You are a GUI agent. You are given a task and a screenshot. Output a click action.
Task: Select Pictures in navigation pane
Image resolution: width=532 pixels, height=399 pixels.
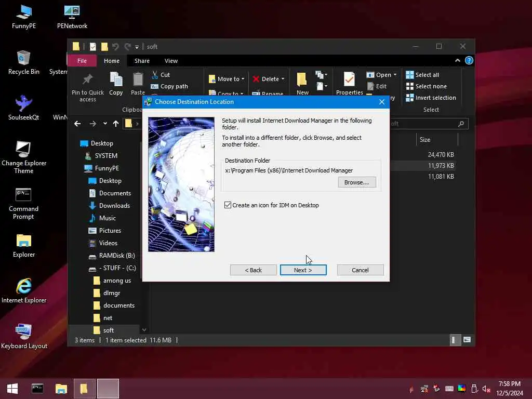coord(105,231)
